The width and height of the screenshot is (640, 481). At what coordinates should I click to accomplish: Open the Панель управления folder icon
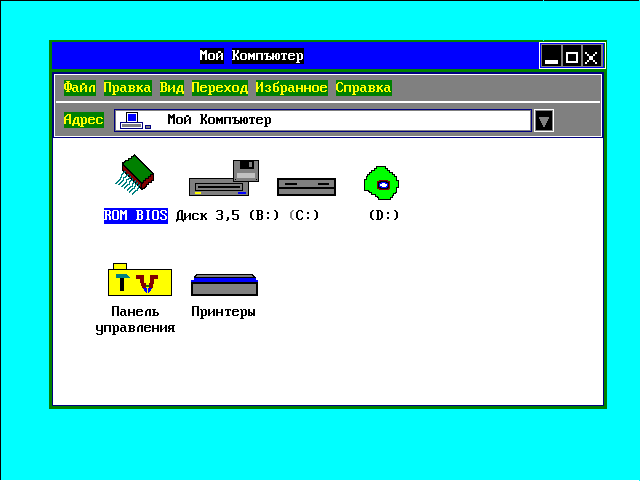coord(140,280)
